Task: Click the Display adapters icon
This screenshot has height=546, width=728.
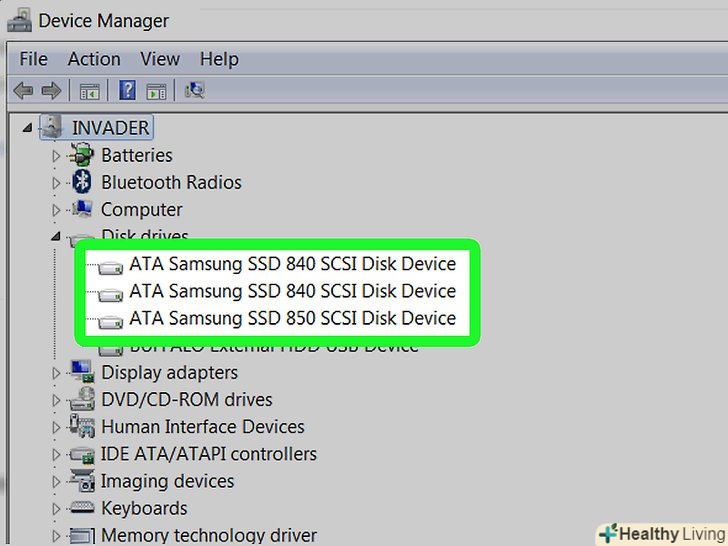Action: coord(82,371)
